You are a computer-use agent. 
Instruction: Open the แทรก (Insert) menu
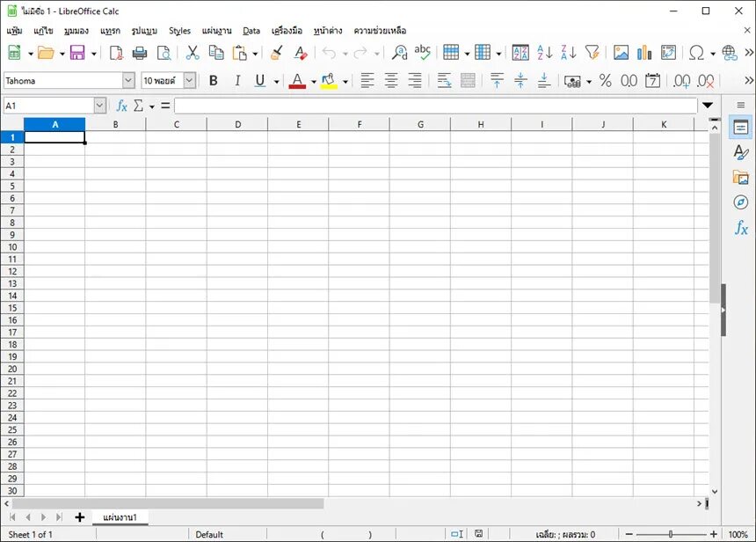coord(110,31)
